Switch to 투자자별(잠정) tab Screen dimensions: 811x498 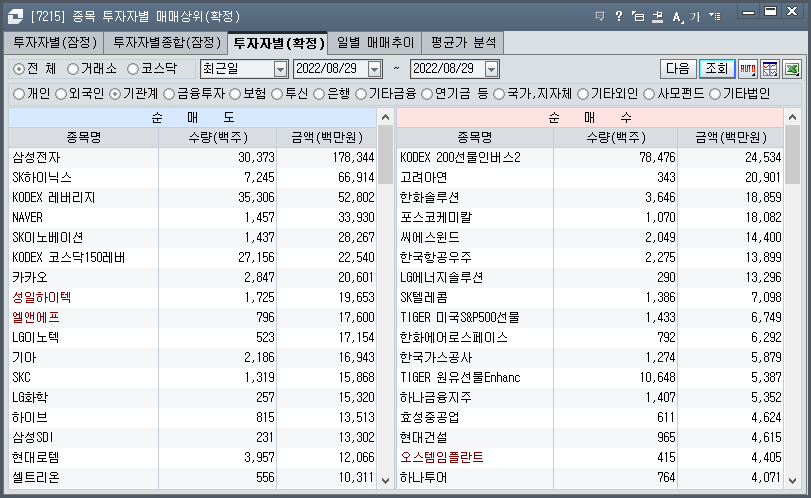[x=54, y=43]
